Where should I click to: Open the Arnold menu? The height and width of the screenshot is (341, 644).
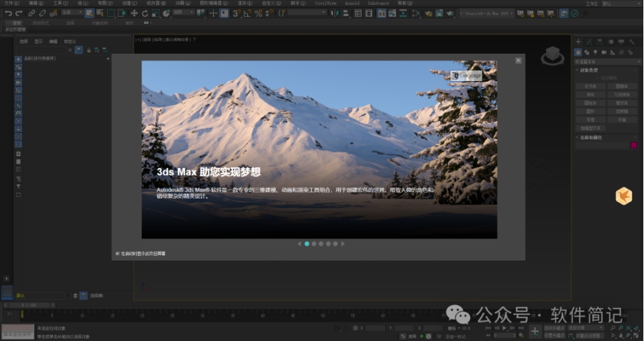tap(351, 3)
